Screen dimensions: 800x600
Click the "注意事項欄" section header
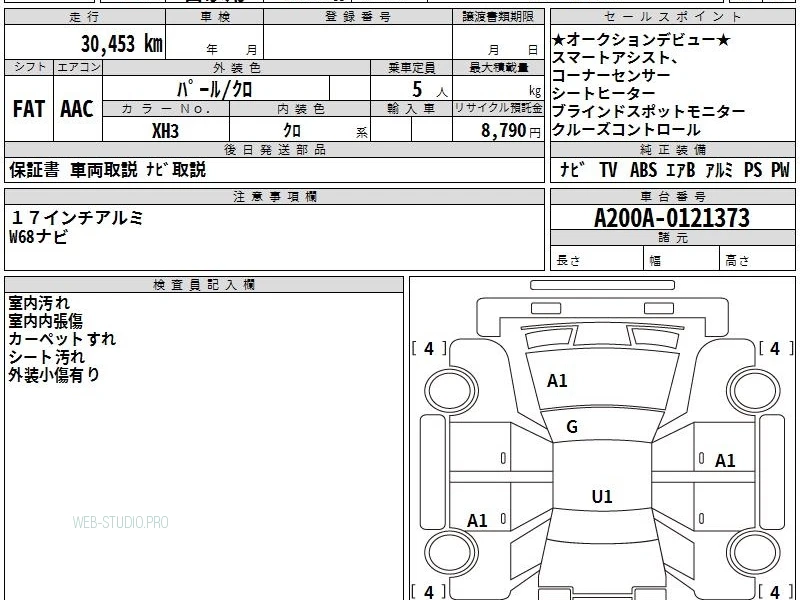274,196
